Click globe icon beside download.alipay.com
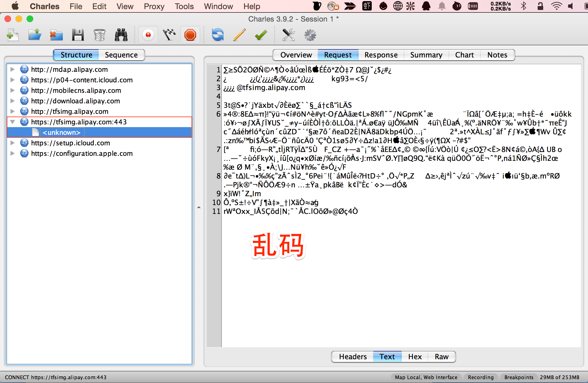 [24, 101]
